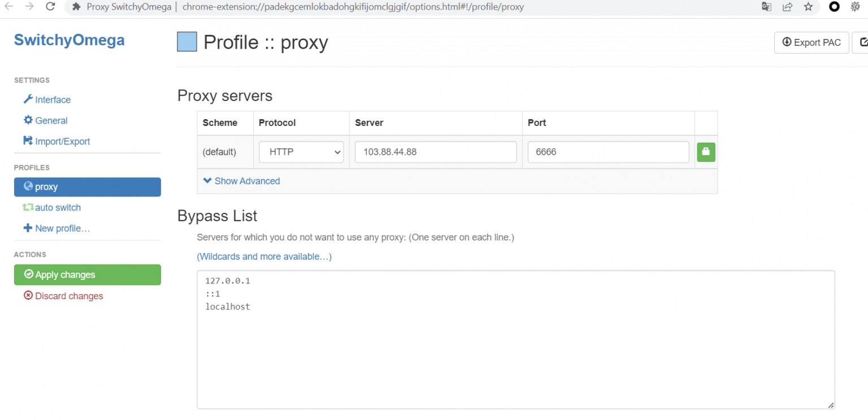
Task: Click the cut-off button next to Export PAC
Action: pos(860,42)
